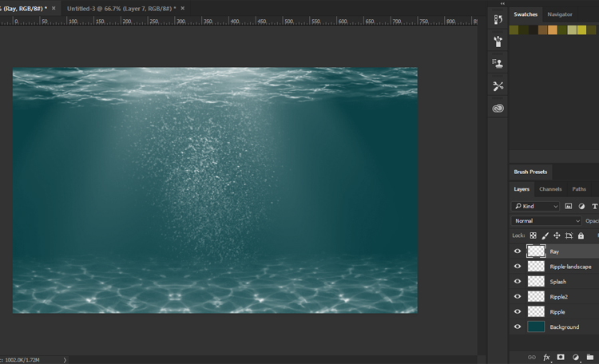Open the Creative Cloud Libraries icon
599x364 pixels.
point(498,109)
